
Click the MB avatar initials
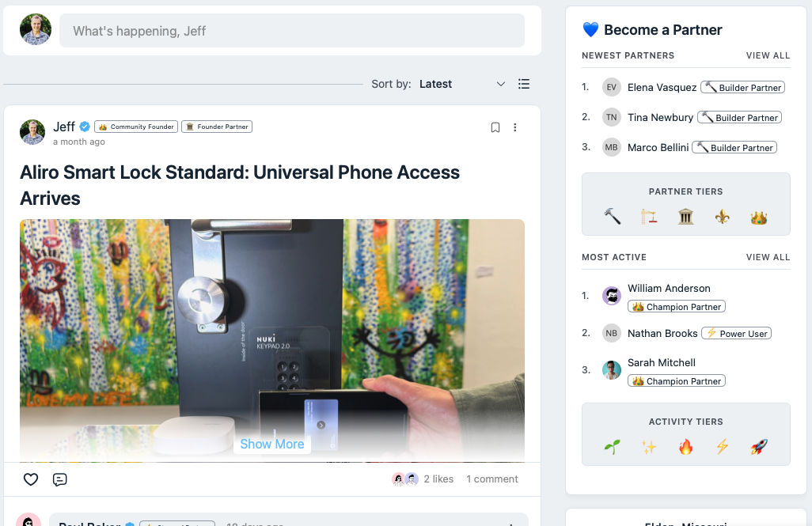(x=612, y=147)
